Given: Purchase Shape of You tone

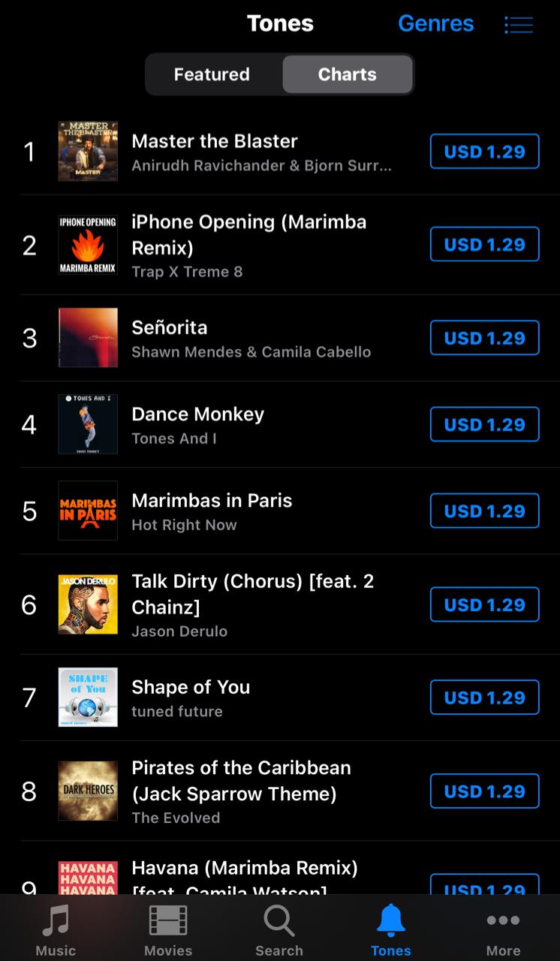Looking at the screenshot, I should (484, 697).
